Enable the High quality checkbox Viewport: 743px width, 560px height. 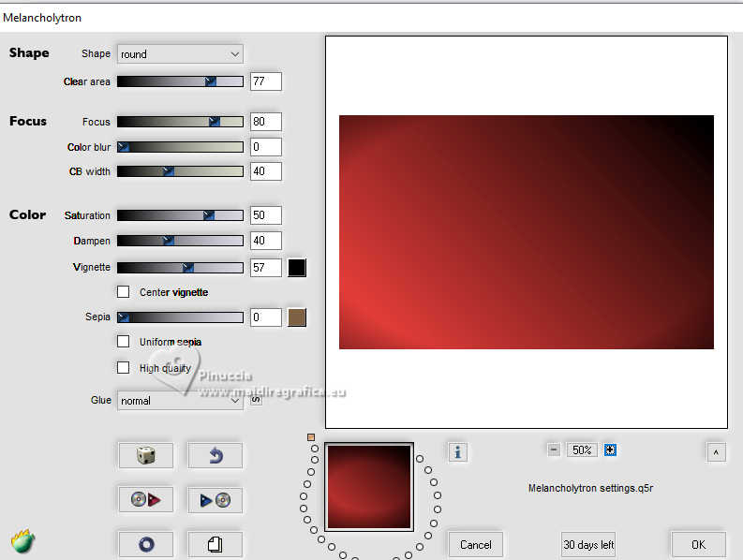(x=123, y=367)
